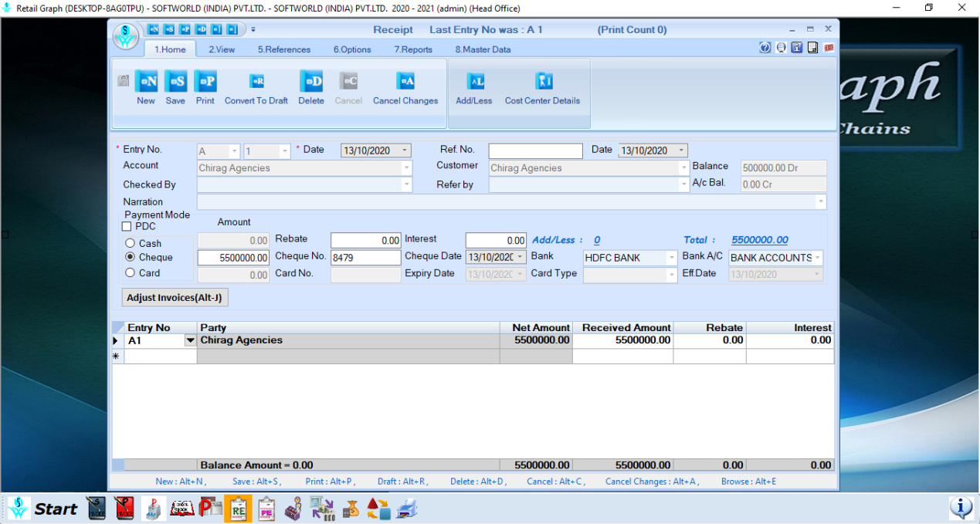Open Cost Center Details
Image resolution: width=980 pixels, height=524 pixels.
[544, 81]
